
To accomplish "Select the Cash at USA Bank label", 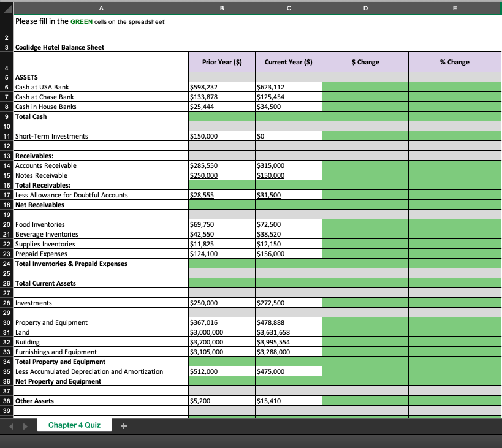I will point(101,87).
